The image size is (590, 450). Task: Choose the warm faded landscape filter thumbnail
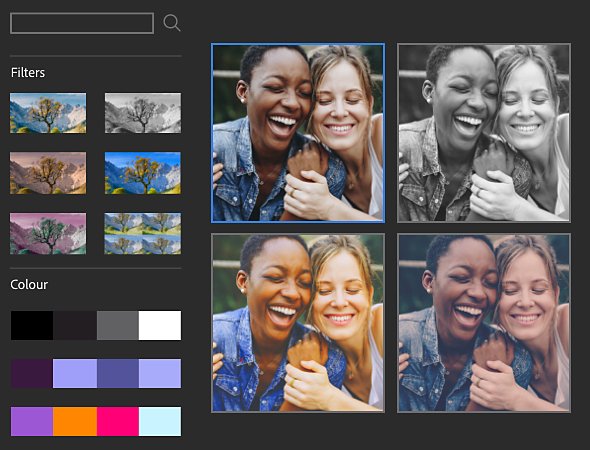pyautogui.click(x=48, y=173)
